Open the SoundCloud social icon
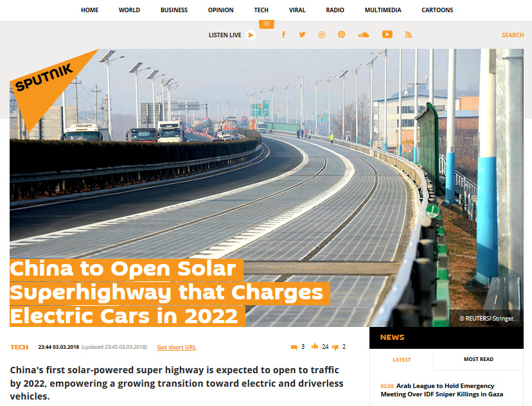532x406 pixels. [x=364, y=35]
